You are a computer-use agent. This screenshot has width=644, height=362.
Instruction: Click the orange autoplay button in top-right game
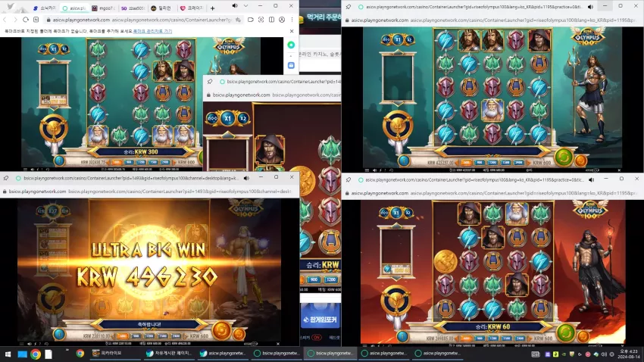[x=581, y=161]
